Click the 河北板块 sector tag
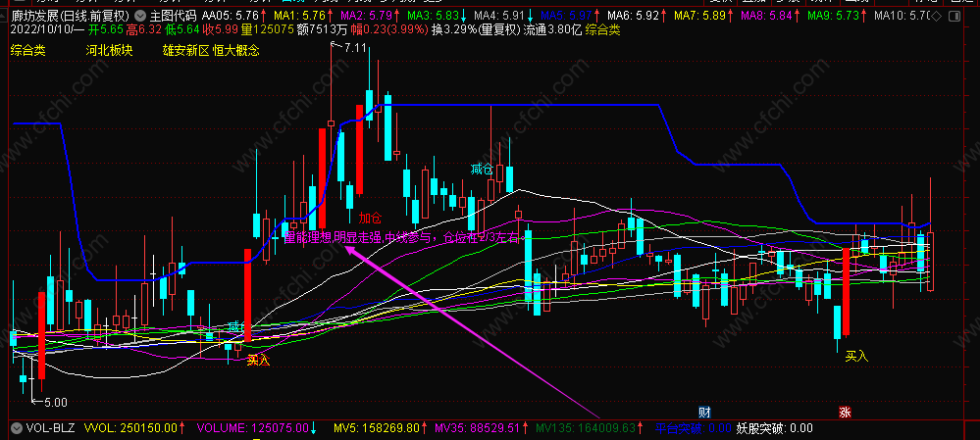 click(x=109, y=51)
